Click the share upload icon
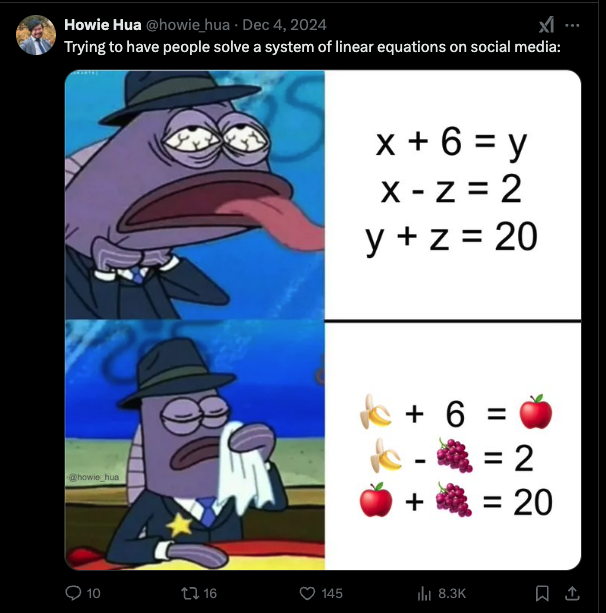Image resolution: width=606 pixels, height=613 pixels. [572, 593]
